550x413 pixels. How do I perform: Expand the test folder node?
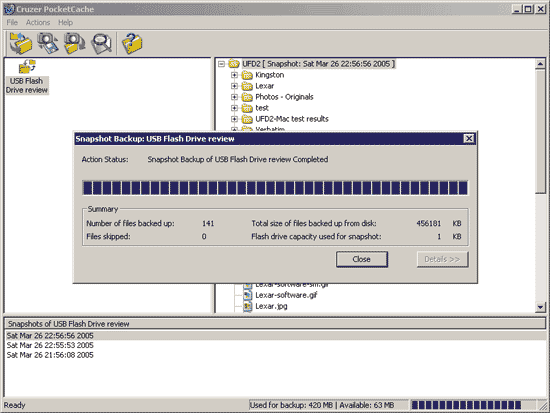pyautogui.click(x=234, y=108)
